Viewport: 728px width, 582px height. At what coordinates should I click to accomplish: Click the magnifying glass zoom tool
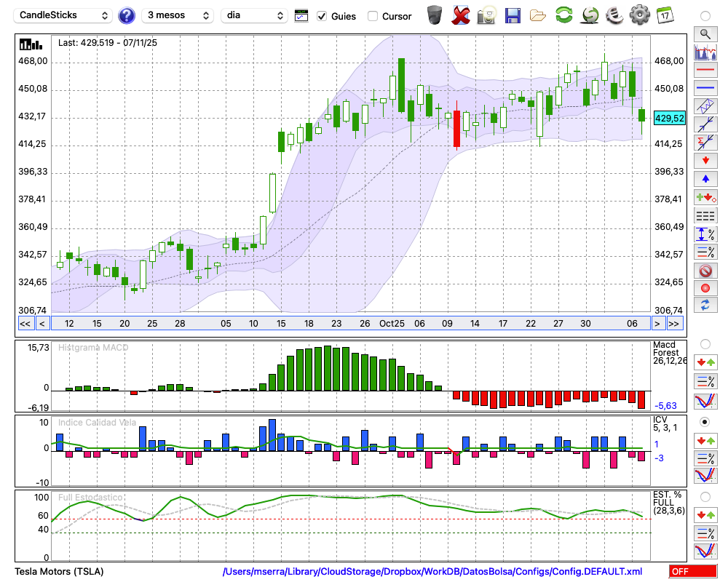[705, 33]
